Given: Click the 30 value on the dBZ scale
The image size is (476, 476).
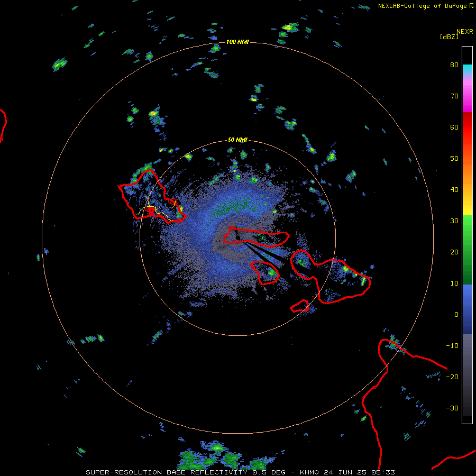Looking at the screenshot, I should [454, 221].
